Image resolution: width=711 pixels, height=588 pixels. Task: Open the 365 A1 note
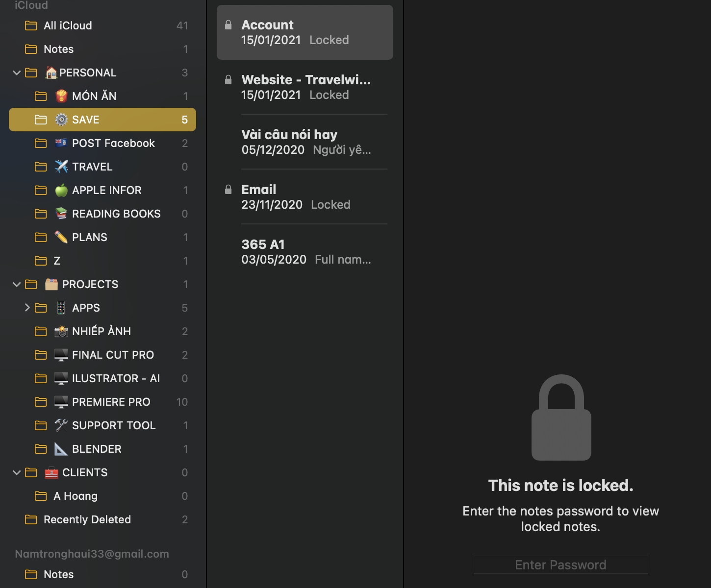(x=305, y=252)
